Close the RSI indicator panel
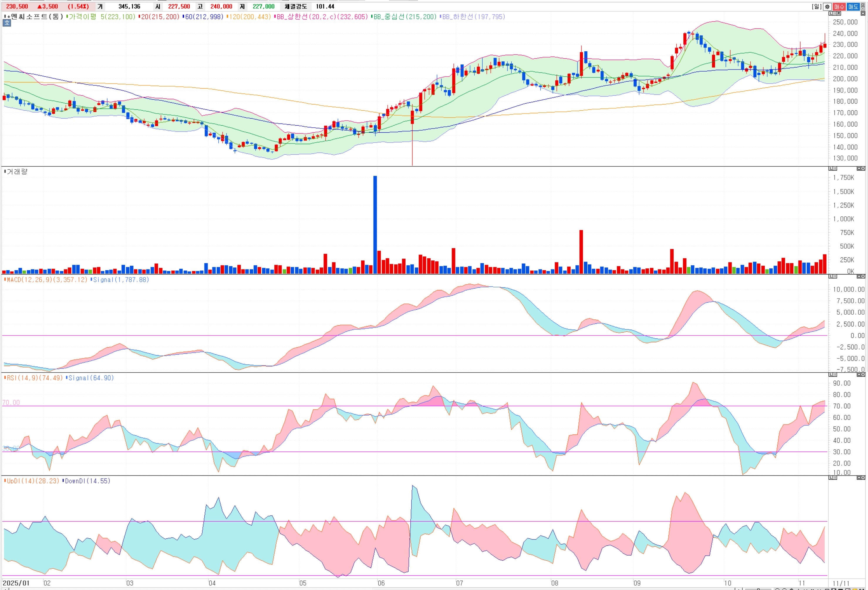The height and width of the screenshot is (590, 868). pyautogui.click(x=863, y=375)
